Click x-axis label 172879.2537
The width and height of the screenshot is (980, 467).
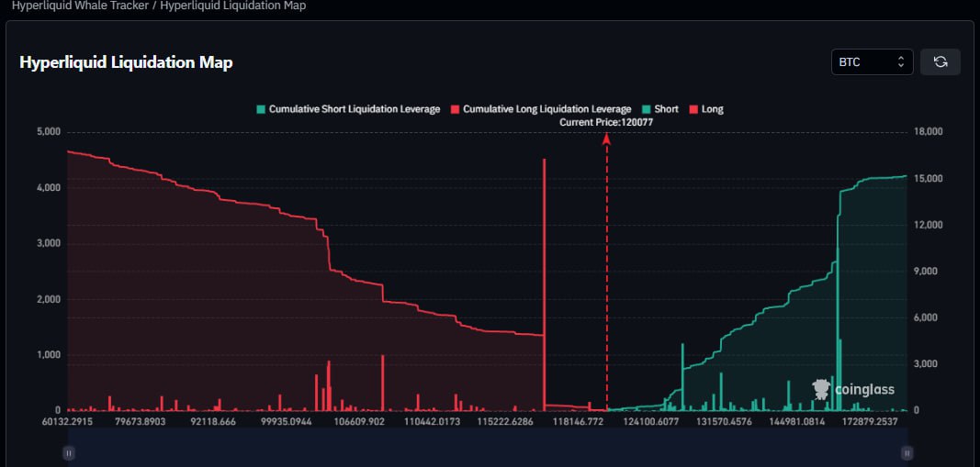click(870, 422)
